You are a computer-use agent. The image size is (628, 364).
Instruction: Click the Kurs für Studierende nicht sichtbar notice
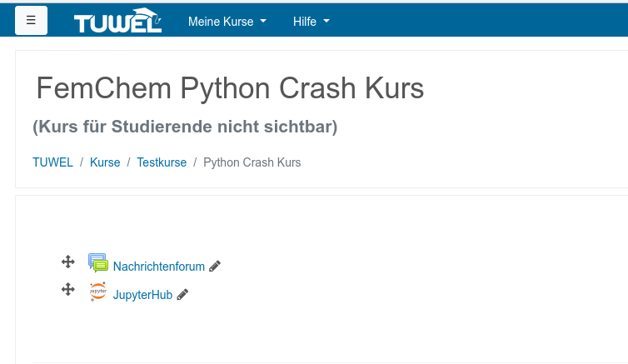[185, 127]
